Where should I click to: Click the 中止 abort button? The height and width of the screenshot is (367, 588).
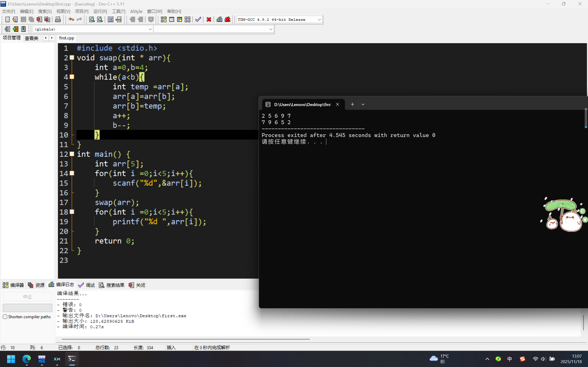click(27, 297)
